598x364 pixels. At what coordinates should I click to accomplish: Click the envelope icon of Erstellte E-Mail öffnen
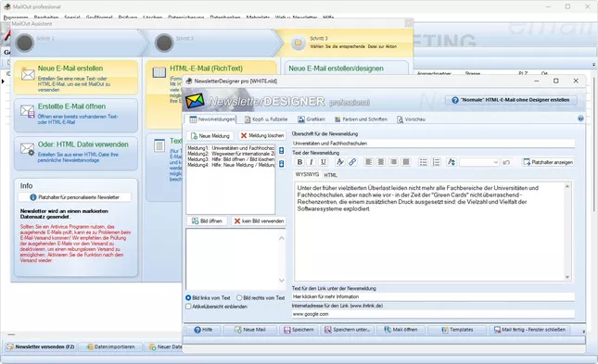point(28,111)
